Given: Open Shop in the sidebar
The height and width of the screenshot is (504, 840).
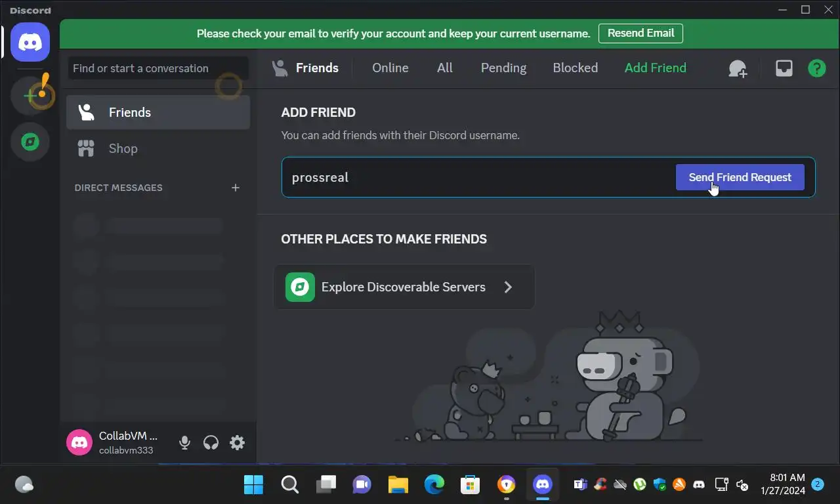Looking at the screenshot, I should (158, 148).
